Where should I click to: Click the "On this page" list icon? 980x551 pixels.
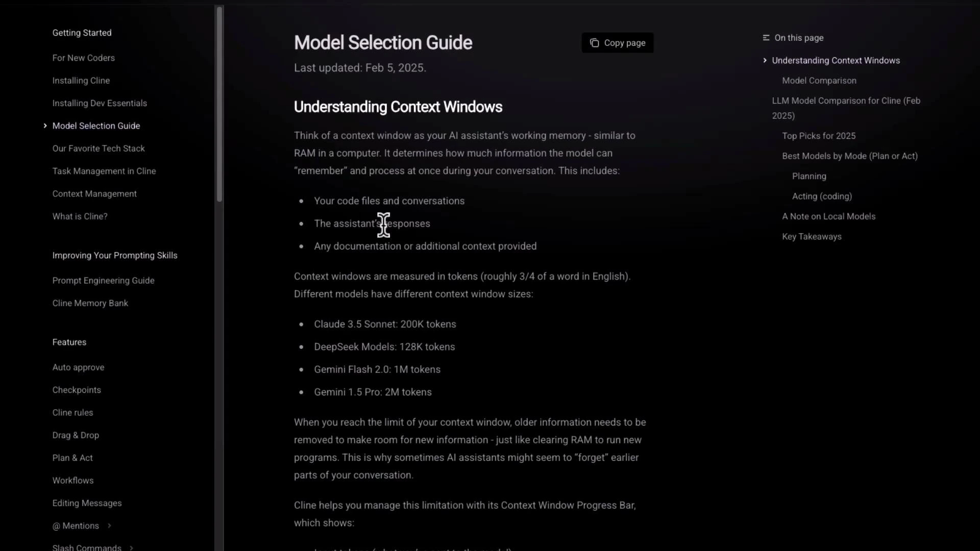point(766,37)
